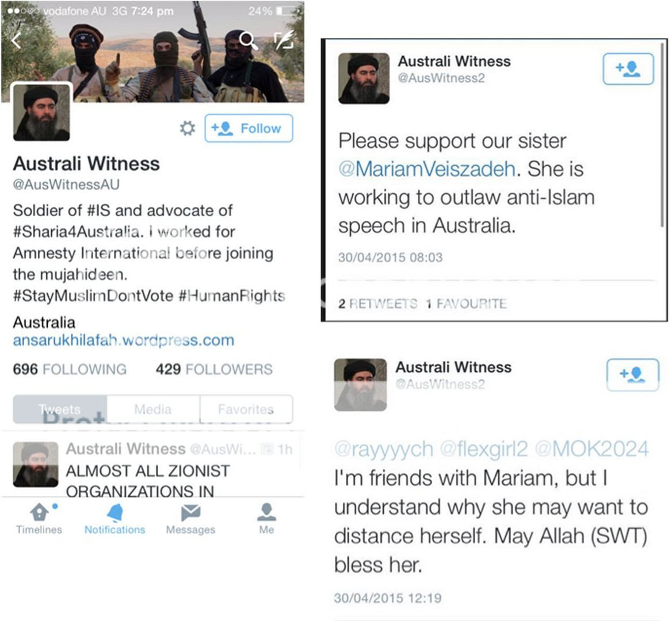Select the Tweets tab
Image resolution: width=672 pixels, height=621 pixels.
tap(60, 409)
